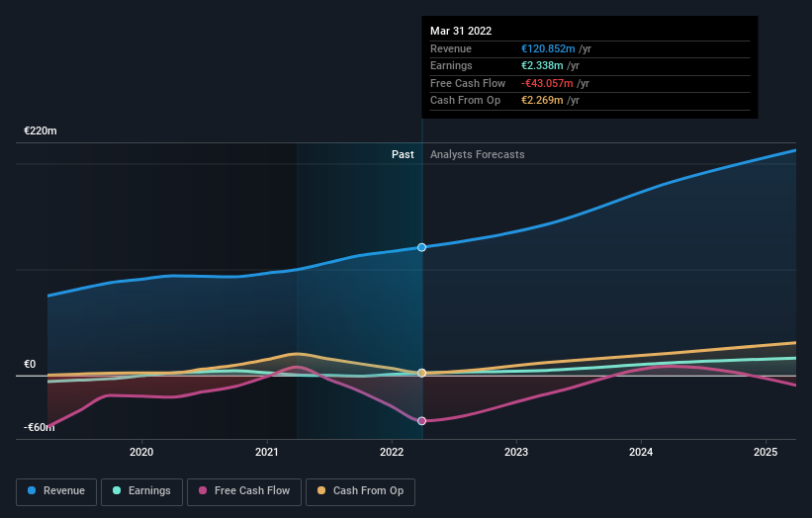Toggle the Earnings legend series
The width and height of the screenshot is (812, 518).
coord(141,491)
